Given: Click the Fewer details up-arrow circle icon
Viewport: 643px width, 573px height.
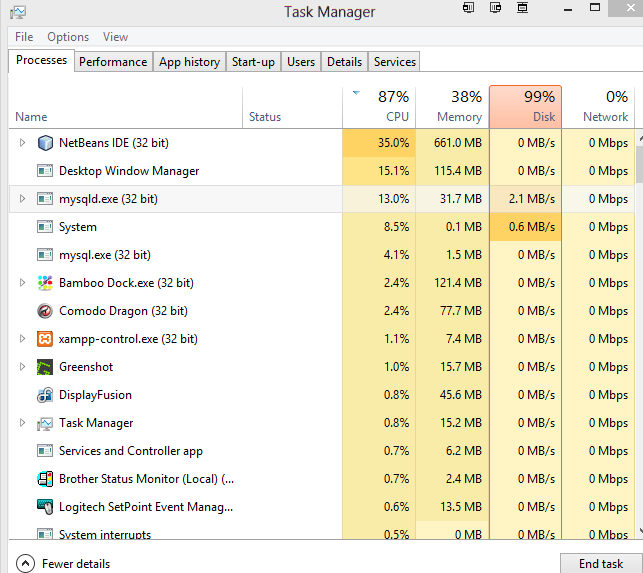Looking at the screenshot, I should pos(25,564).
